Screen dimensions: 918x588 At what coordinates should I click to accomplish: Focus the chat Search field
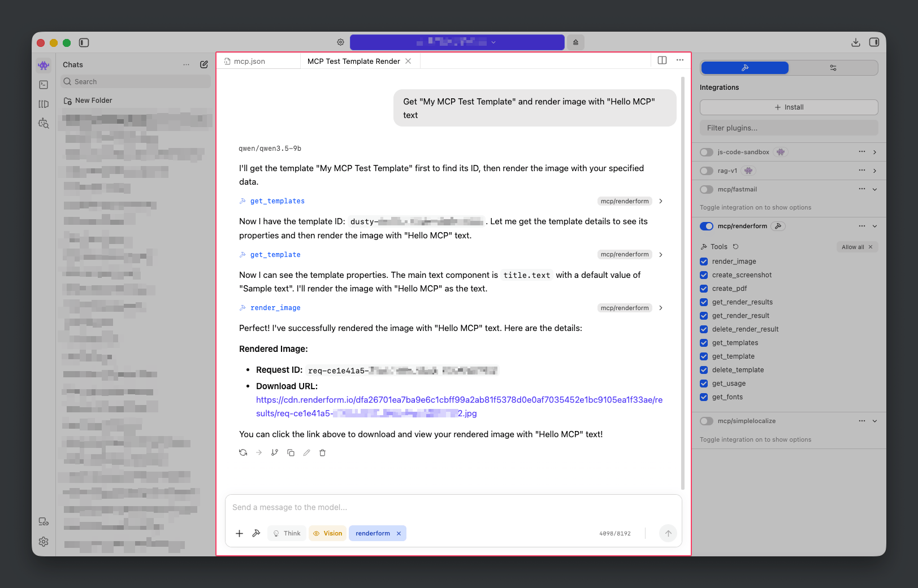point(136,82)
